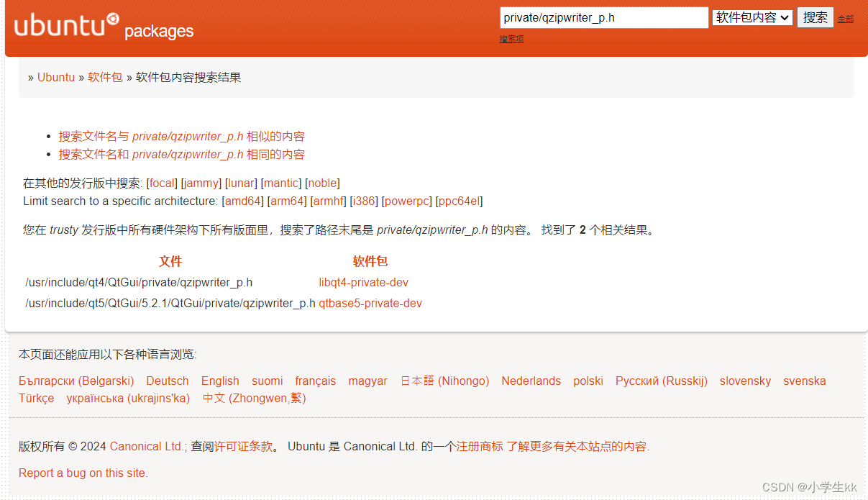Go to 软件包 breadcrumb link
Screen dimensions: 868x500
click(x=105, y=78)
